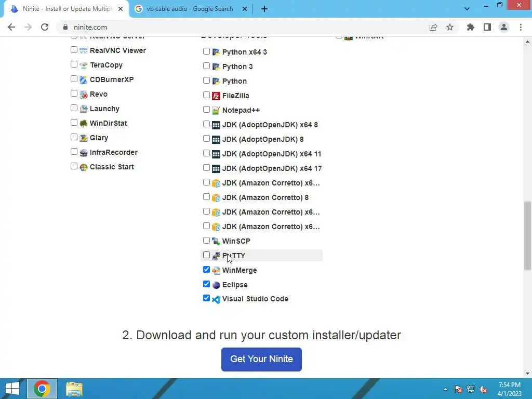Click the Classic Start app icon

(84, 167)
